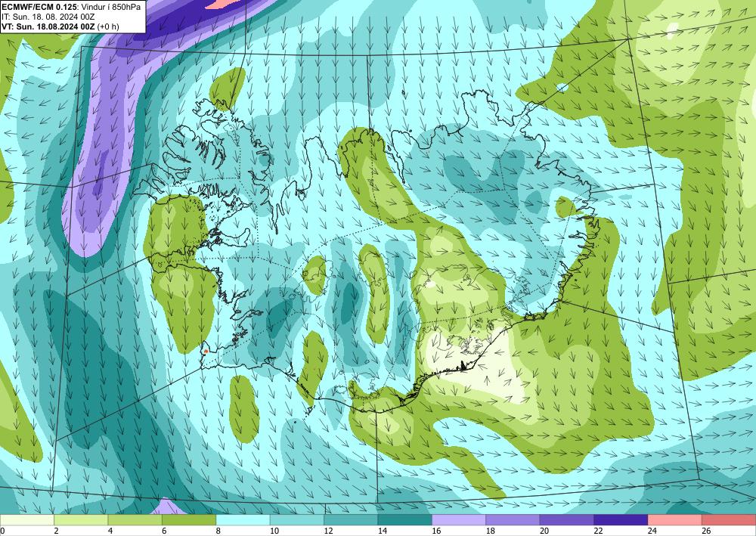This screenshot has width=756, height=536.
Task: Click the legend value label 18
Action: click(x=490, y=531)
